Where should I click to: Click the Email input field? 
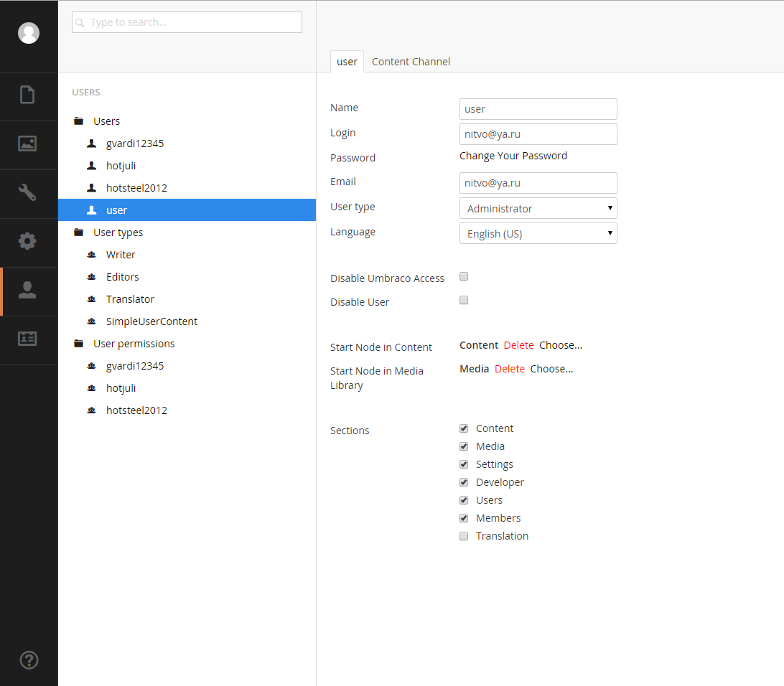538,183
